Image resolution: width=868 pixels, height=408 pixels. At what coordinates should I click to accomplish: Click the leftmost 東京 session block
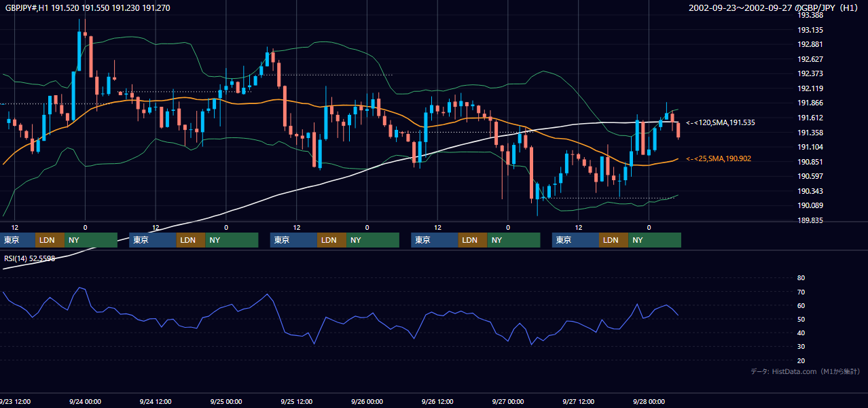pyautogui.click(x=18, y=240)
